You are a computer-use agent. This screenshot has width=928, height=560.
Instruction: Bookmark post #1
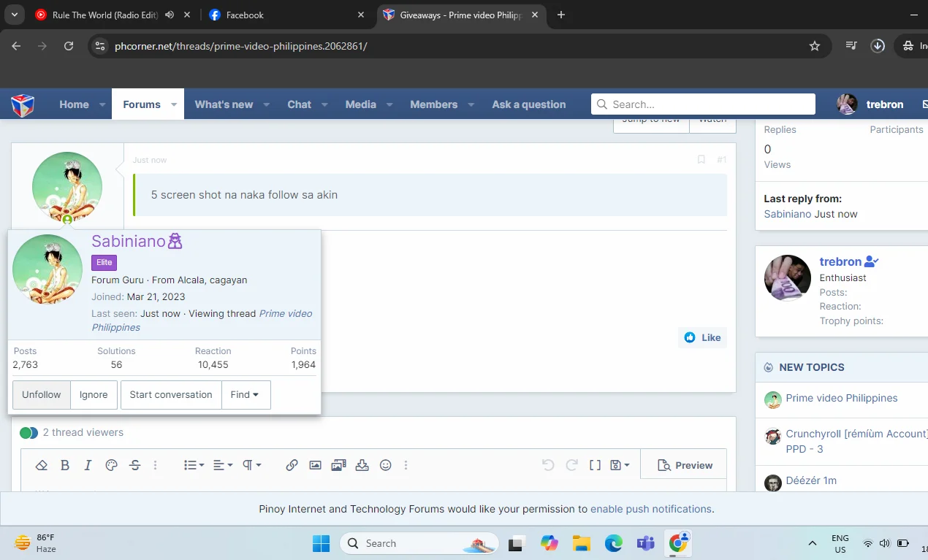point(701,159)
